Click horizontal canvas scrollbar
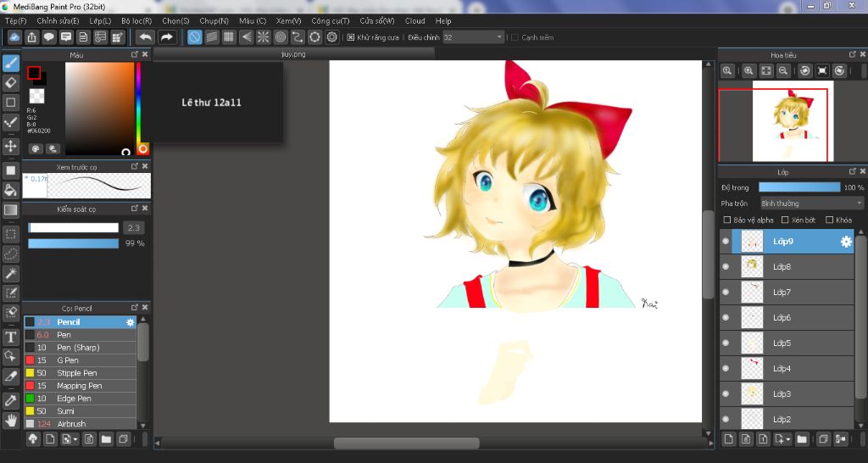 pos(406,443)
